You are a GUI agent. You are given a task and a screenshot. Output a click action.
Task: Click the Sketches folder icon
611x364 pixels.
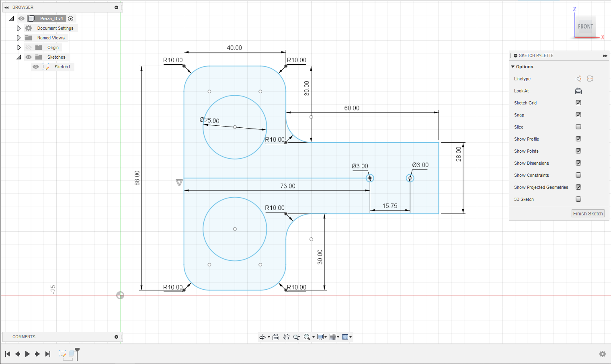coord(39,57)
